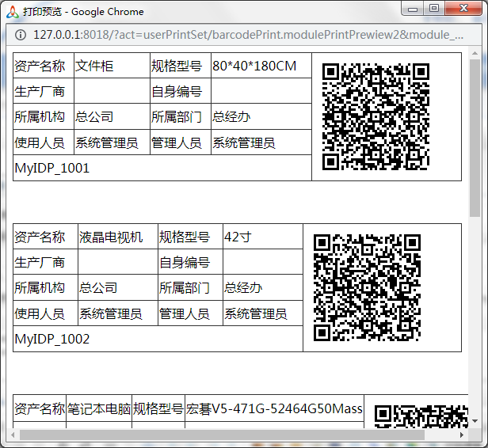Click the URL text in the address bar
Screen dimensions: 488x448
pyautogui.click(x=249, y=35)
